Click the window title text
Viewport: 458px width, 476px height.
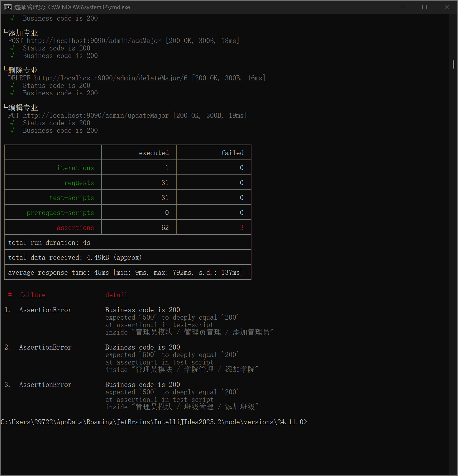72,7
